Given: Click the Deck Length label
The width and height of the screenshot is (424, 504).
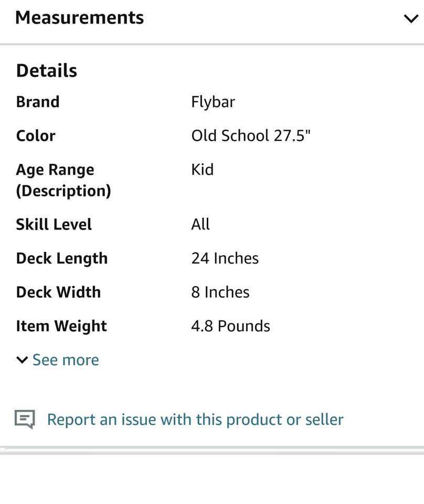Looking at the screenshot, I should tap(62, 258).
